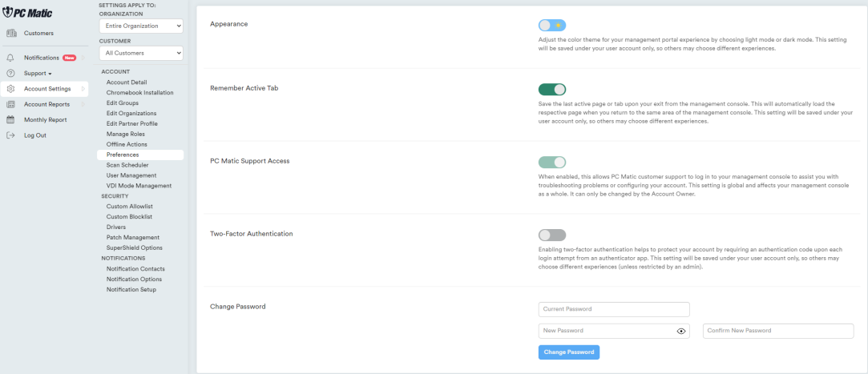Open the Notification Contacts link
Screen dimensions: 868x374
click(x=135, y=268)
